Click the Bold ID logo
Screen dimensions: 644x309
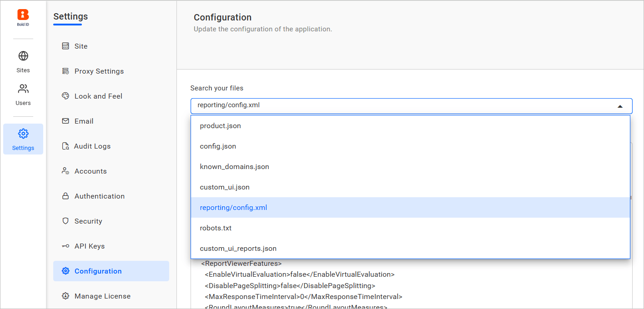[x=23, y=15]
